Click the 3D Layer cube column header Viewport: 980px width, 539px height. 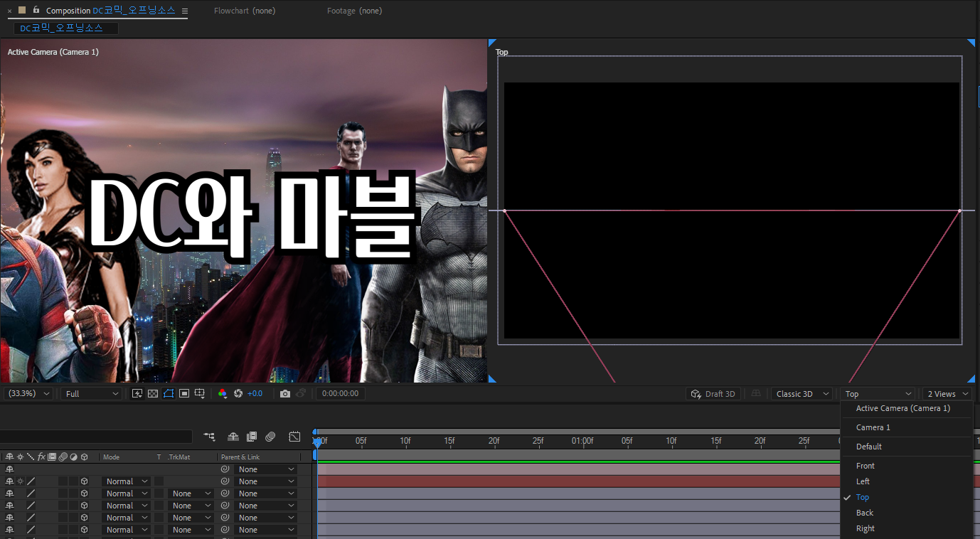tap(84, 457)
